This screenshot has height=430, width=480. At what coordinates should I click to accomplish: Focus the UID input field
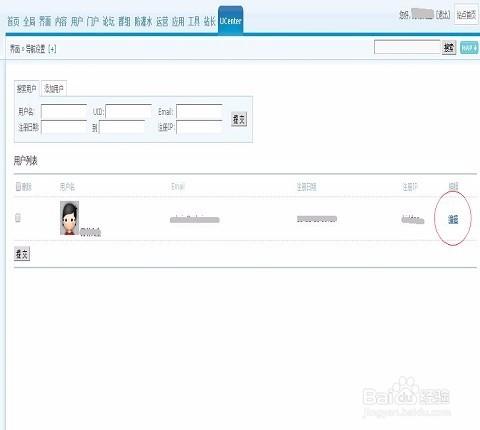(x=128, y=112)
